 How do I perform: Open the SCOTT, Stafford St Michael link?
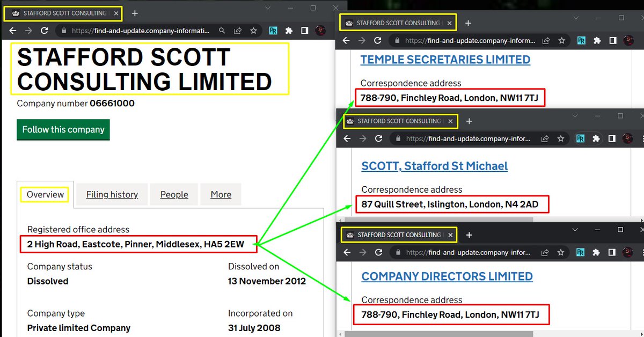coord(435,166)
